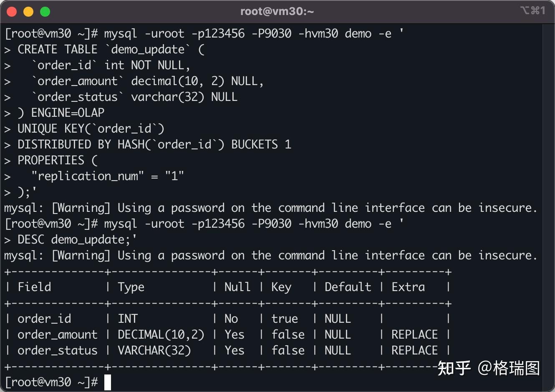This screenshot has height=392, width=555.
Task: Click the PROPERTIES opening parenthesis line
Action: point(57,160)
